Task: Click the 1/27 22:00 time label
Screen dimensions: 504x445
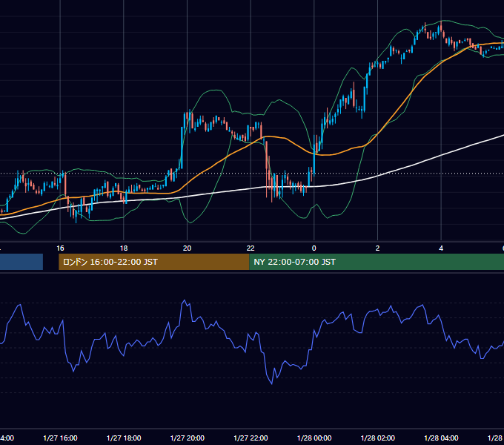Action: (251, 438)
